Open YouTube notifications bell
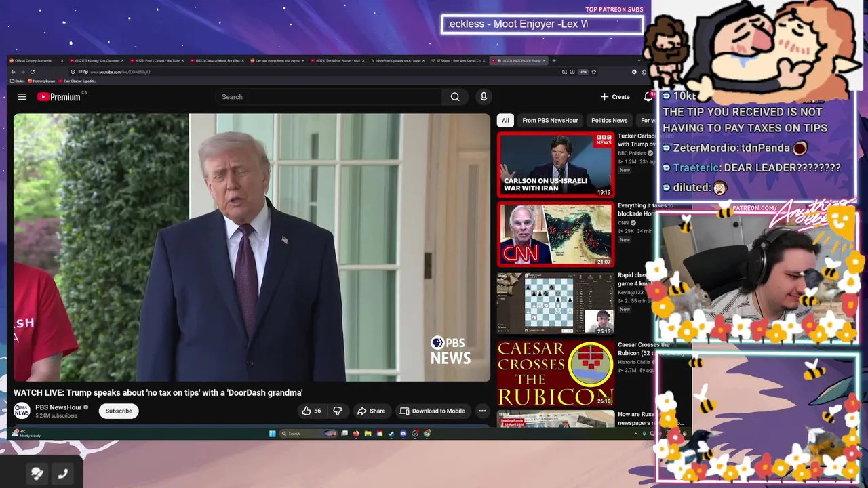Screen dimensions: 868x488 (648, 97)
